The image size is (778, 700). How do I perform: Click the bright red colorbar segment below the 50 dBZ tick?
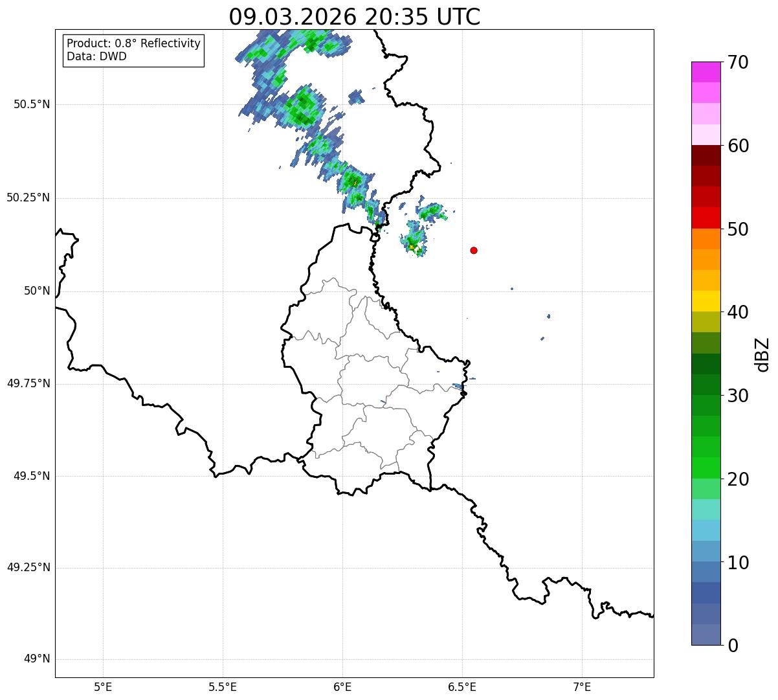pos(706,218)
